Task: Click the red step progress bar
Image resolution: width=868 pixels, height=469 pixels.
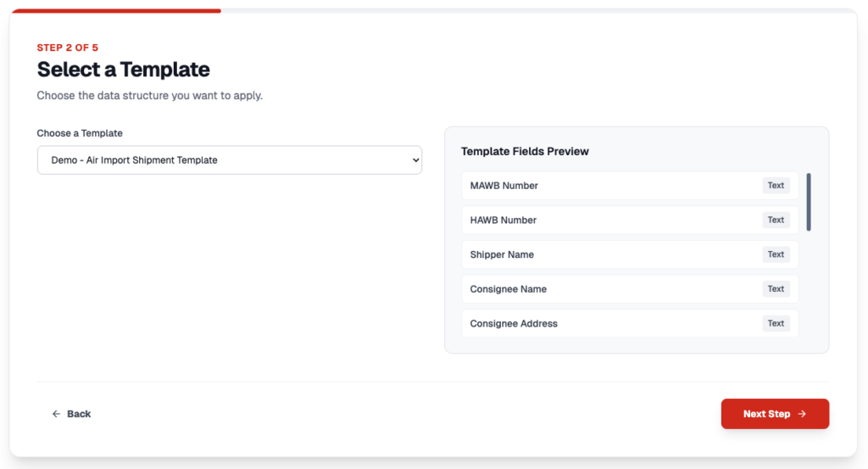Action: pos(115,11)
